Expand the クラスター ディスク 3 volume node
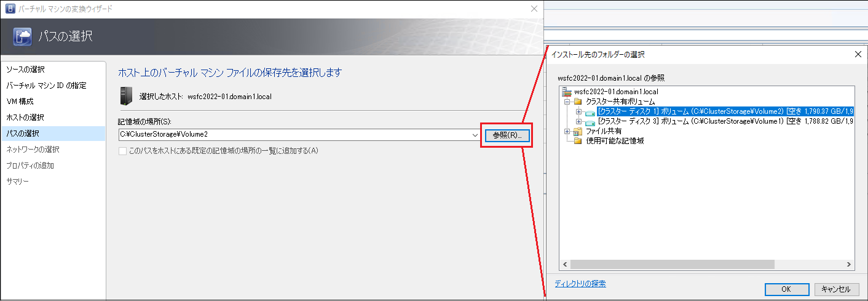 578,121
